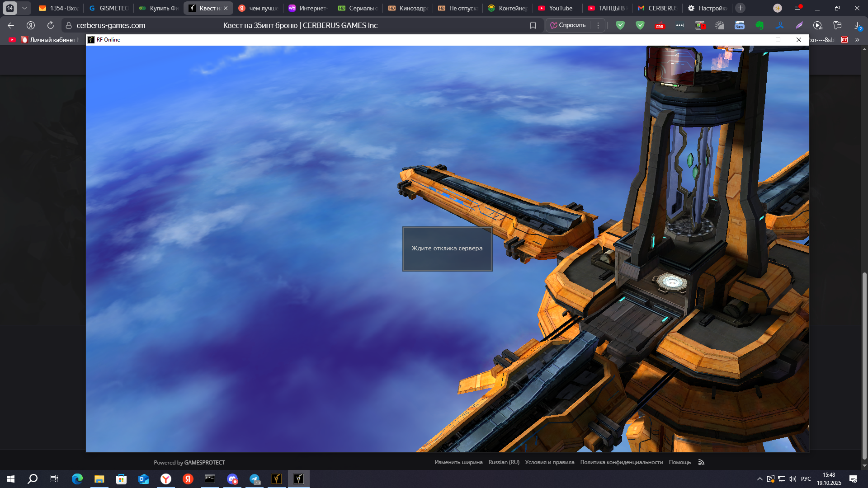Click the Discord taskbar icon
The image size is (868, 488).
point(232,479)
